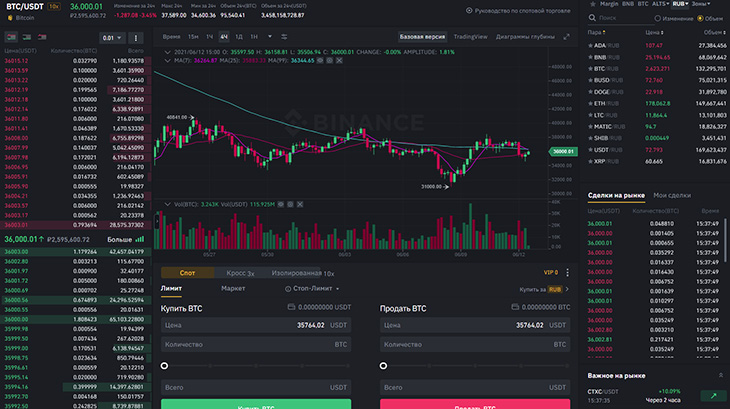Viewport: 730px width, 409px height.
Task: Open the CTXC/USDT green chart arrow
Action: [x=713, y=396]
